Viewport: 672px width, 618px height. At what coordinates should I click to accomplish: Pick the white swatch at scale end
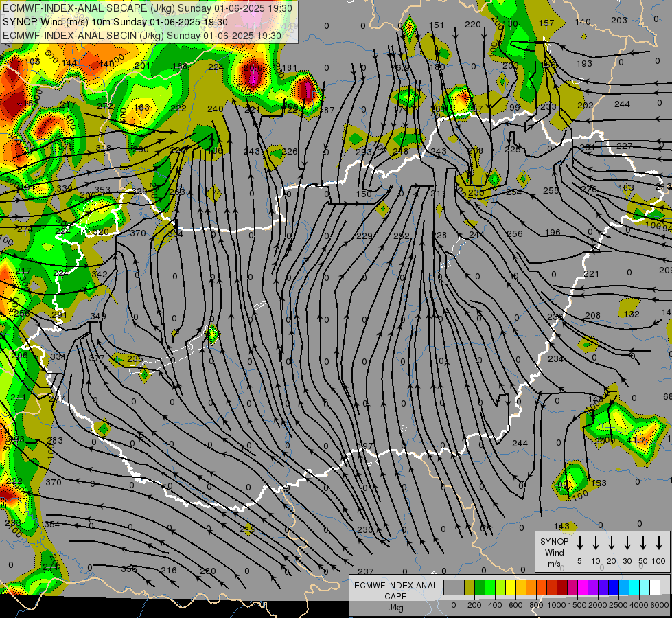click(654, 587)
